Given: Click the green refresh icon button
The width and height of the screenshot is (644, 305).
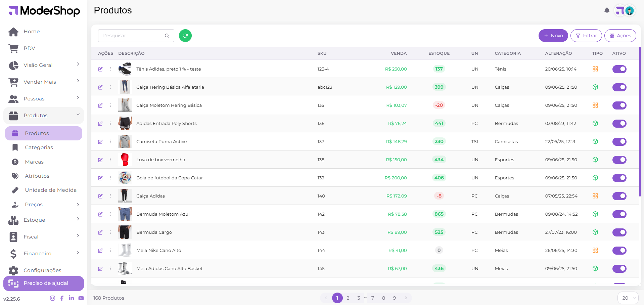Looking at the screenshot, I should point(185,36).
